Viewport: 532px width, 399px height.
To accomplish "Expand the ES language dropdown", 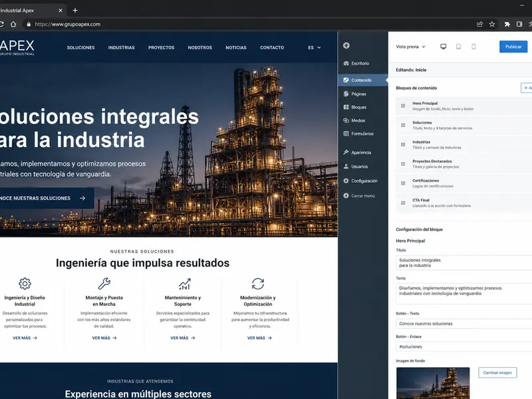I will tap(314, 47).
